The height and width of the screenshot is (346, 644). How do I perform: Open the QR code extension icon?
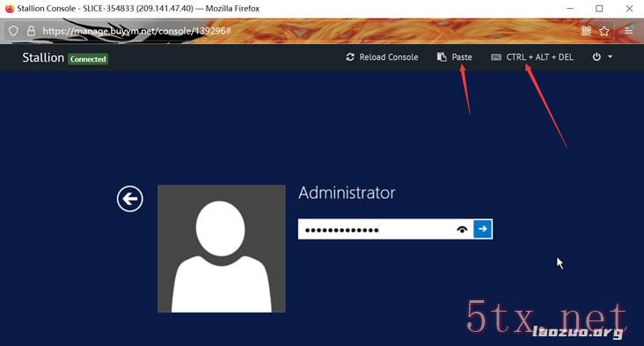[x=586, y=31]
